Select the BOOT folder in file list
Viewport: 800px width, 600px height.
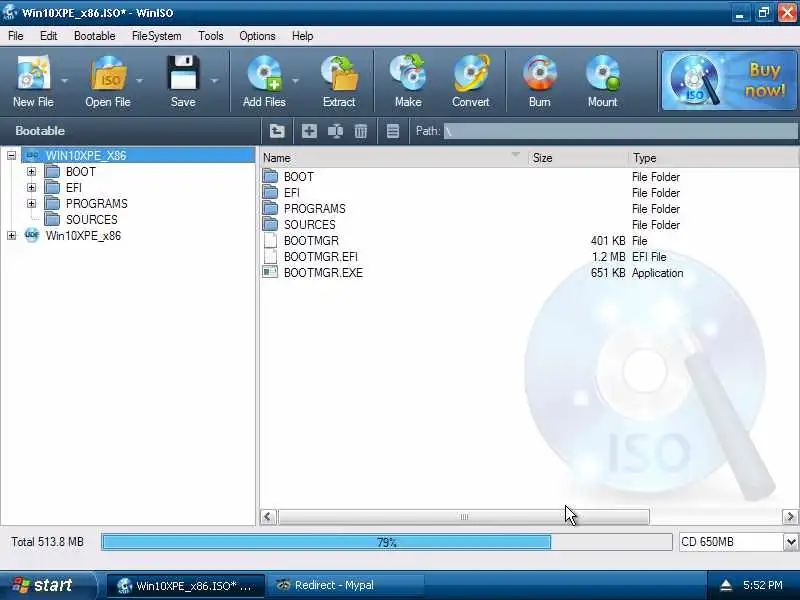pyautogui.click(x=298, y=177)
